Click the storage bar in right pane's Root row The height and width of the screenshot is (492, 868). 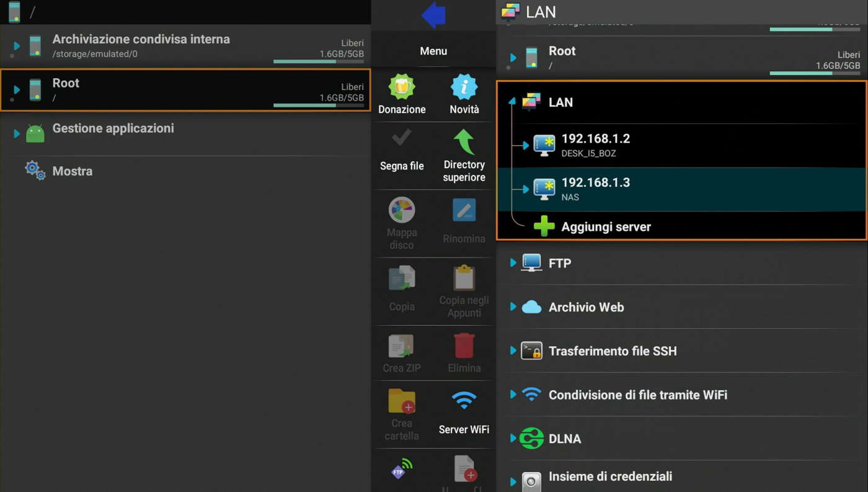tap(815, 73)
